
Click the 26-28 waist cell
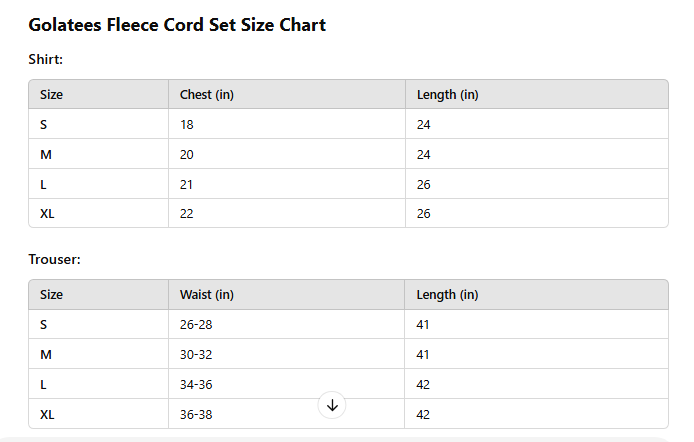pos(196,325)
